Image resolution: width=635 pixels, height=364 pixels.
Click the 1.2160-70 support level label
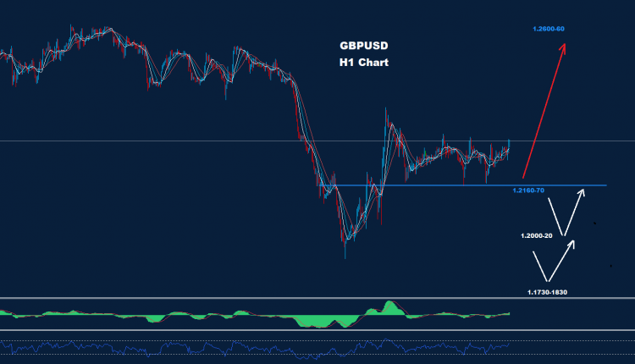pos(529,190)
